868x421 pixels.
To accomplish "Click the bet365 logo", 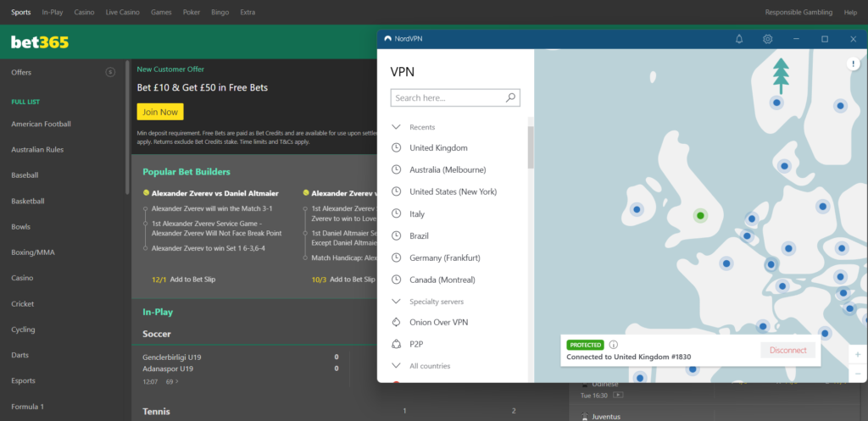I will pyautogui.click(x=40, y=42).
